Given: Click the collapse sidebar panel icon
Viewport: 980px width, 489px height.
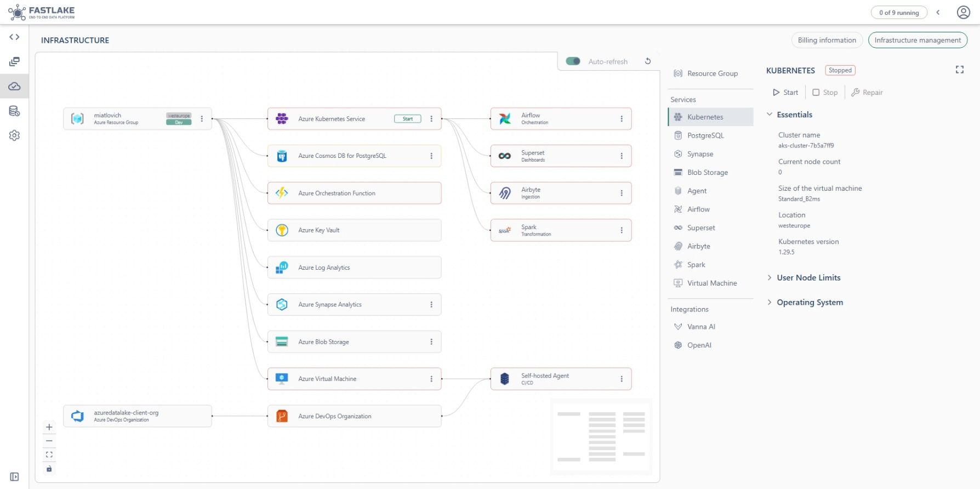Looking at the screenshot, I should coord(15,477).
